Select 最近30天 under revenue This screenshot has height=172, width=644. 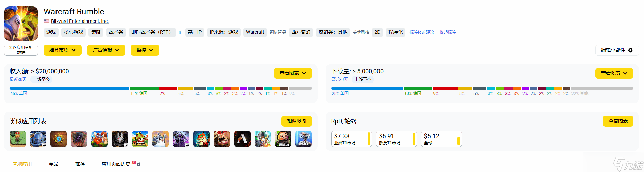point(18,80)
